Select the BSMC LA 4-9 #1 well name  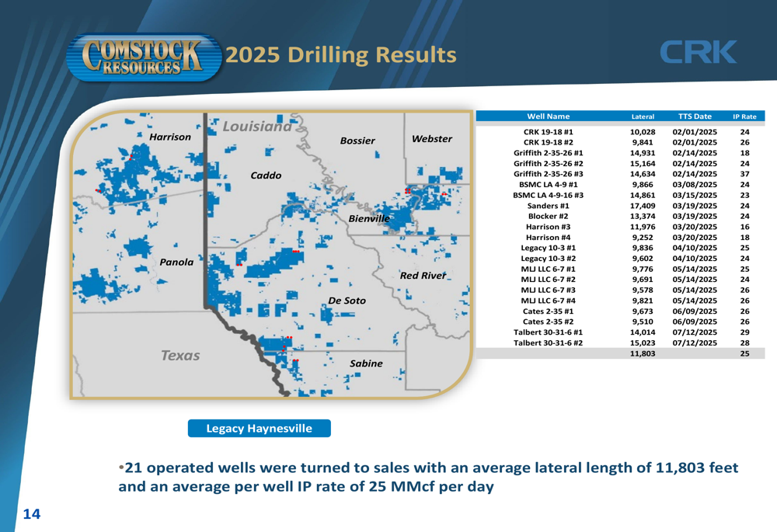tap(548, 184)
